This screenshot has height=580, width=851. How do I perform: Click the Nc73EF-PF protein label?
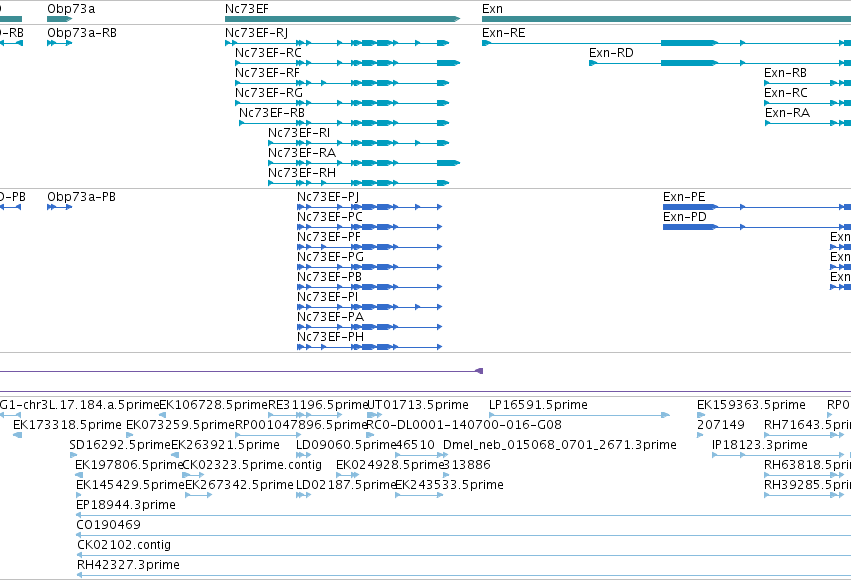329,237
